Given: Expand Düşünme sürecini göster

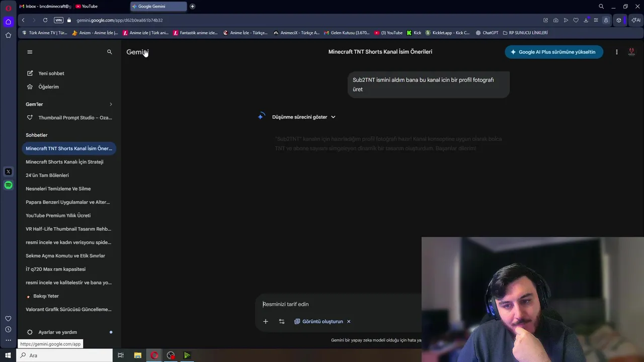Looking at the screenshot, I should pyautogui.click(x=304, y=117).
